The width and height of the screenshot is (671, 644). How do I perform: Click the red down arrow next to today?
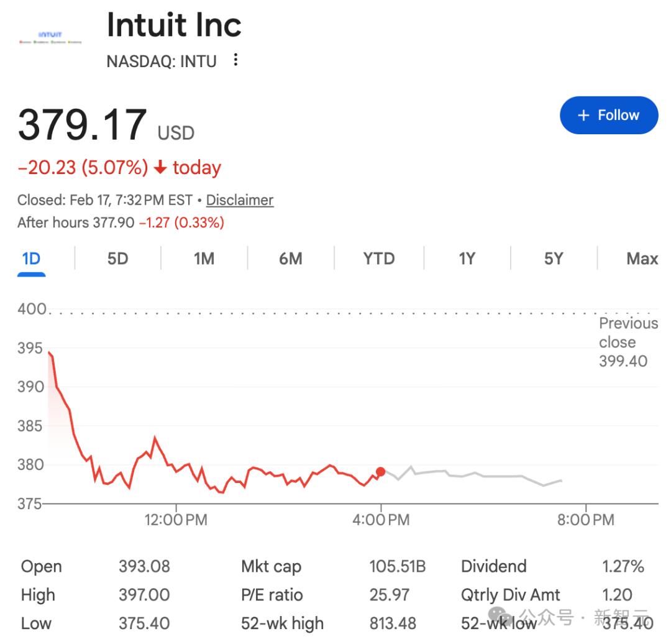160,167
